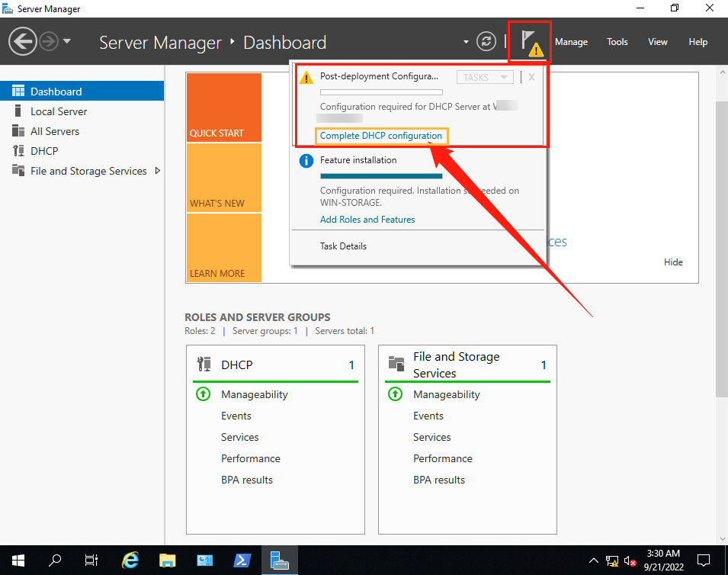Open the TASKS dropdown in notification
The image size is (728, 575).
pos(484,77)
